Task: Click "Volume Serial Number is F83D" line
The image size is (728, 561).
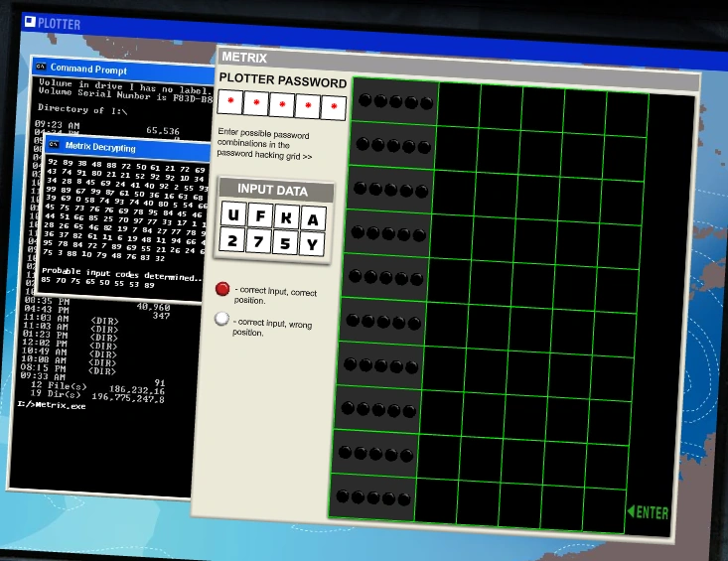Action: (125, 95)
